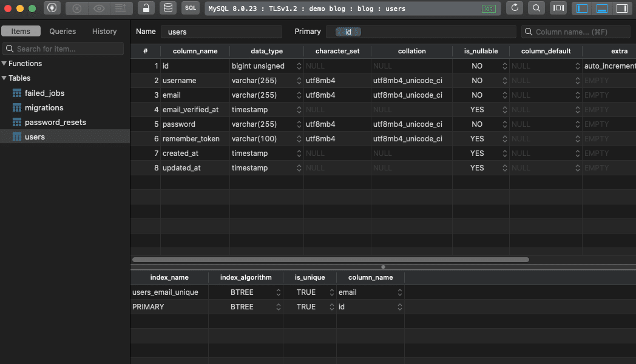636x364 pixels.
Task: Open column_name dropdown for email index
Action: pos(399,292)
